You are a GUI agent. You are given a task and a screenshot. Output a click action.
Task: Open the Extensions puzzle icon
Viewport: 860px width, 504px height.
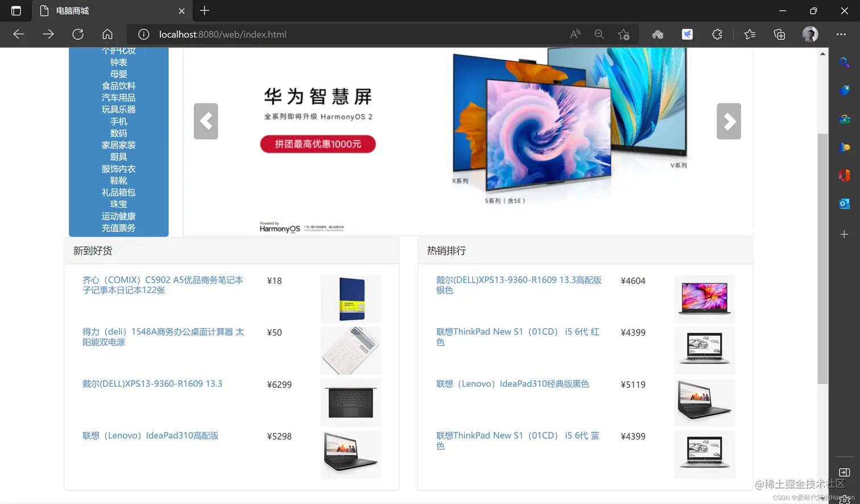[716, 34]
